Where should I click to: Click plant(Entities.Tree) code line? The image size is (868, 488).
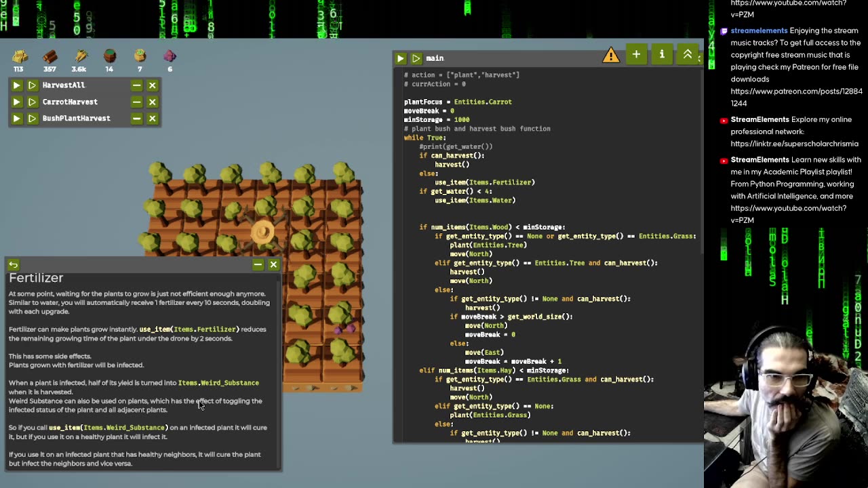click(x=488, y=245)
